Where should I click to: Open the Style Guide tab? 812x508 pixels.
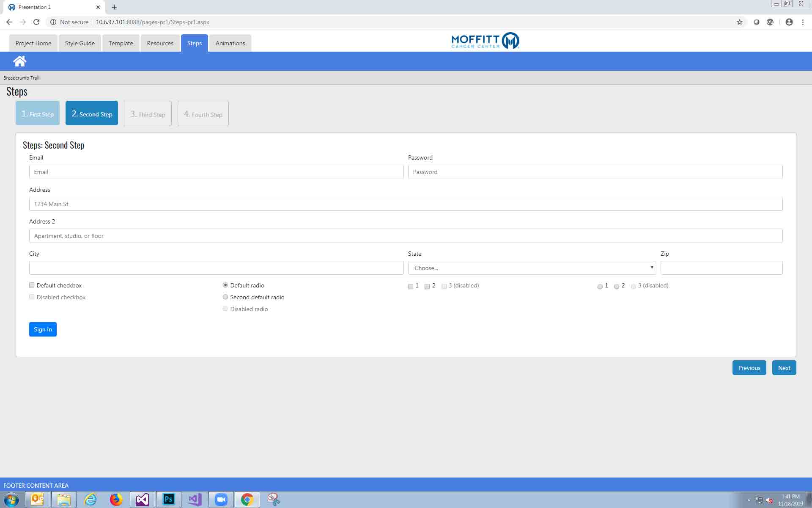[x=80, y=43]
